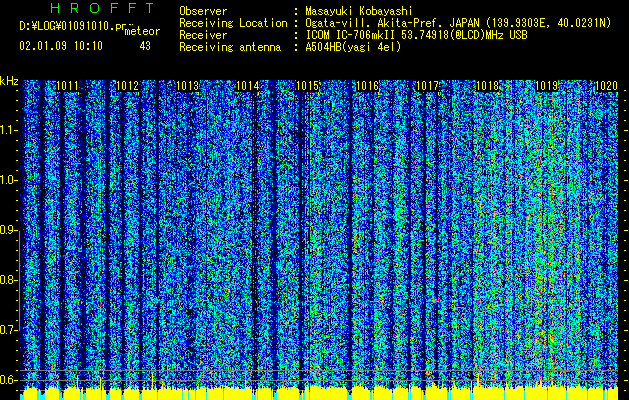This screenshot has height=400, width=629.
Task: Click the 1017 time marker
Action: 427,86
